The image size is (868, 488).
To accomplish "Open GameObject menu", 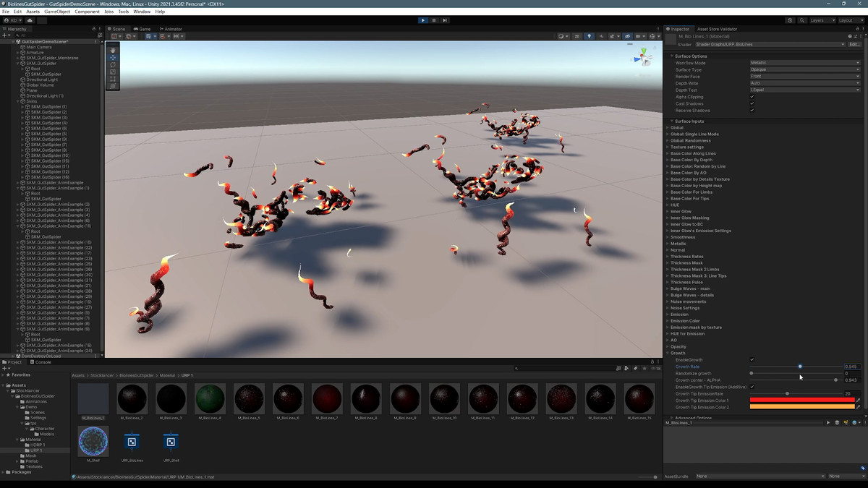I will 57,12.
